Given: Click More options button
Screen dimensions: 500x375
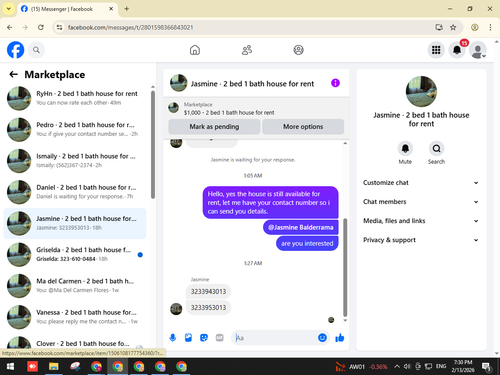Looking at the screenshot, I should (x=303, y=127).
